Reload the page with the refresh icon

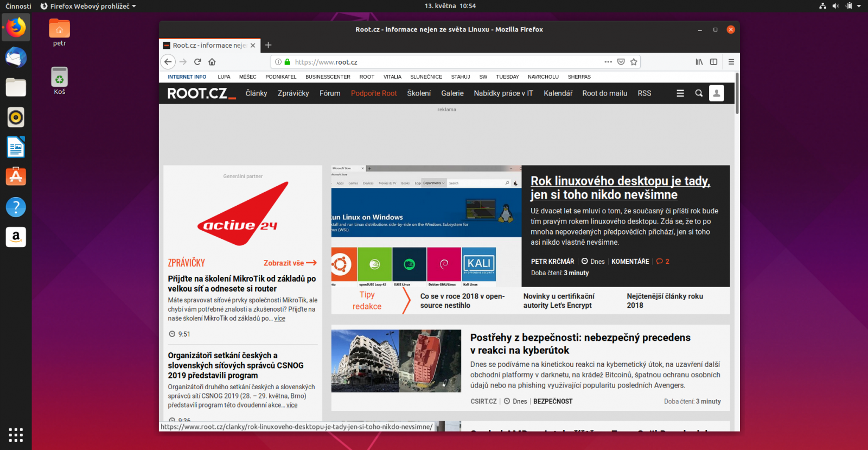click(197, 62)
